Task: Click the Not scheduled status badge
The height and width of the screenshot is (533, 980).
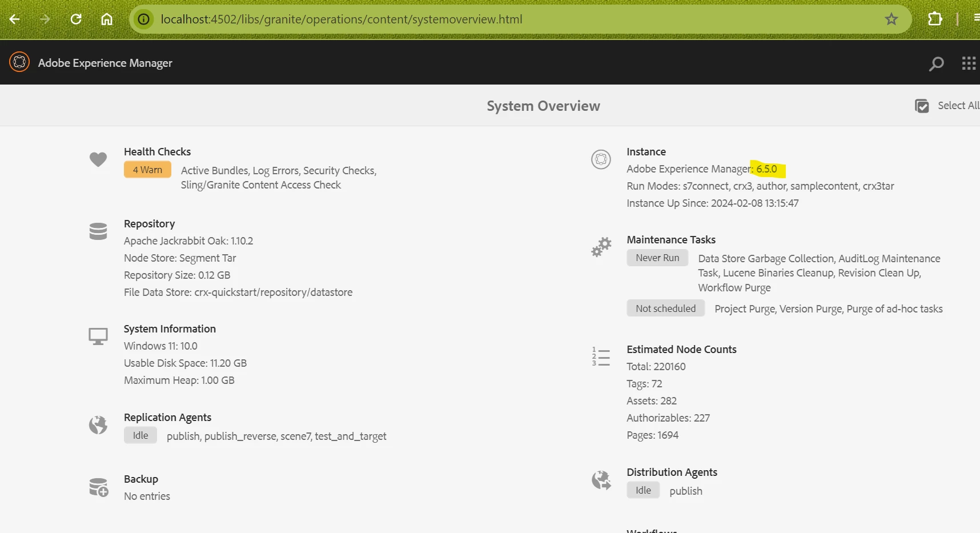Action: point(665,308)
